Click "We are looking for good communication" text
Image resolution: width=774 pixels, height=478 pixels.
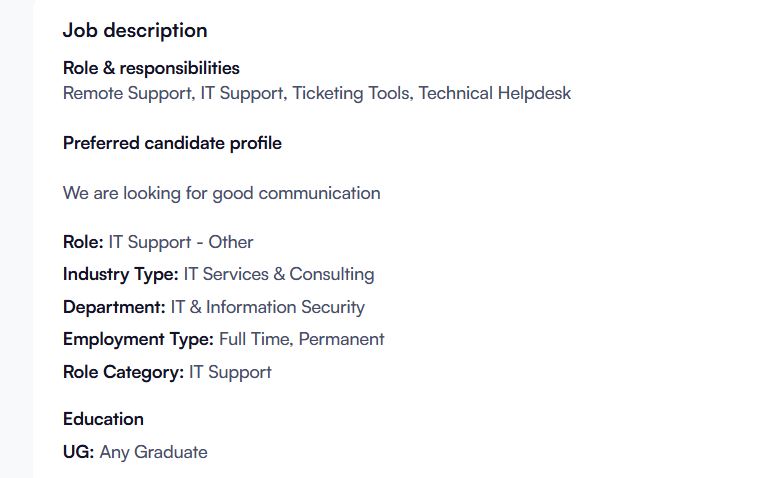click(x=221, y=193)
